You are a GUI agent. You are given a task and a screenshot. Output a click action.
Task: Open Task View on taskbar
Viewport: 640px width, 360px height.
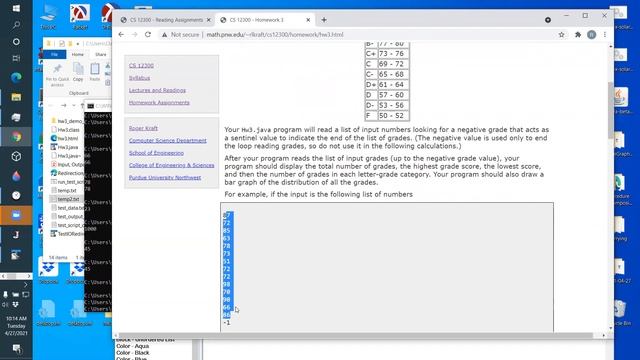16,58
